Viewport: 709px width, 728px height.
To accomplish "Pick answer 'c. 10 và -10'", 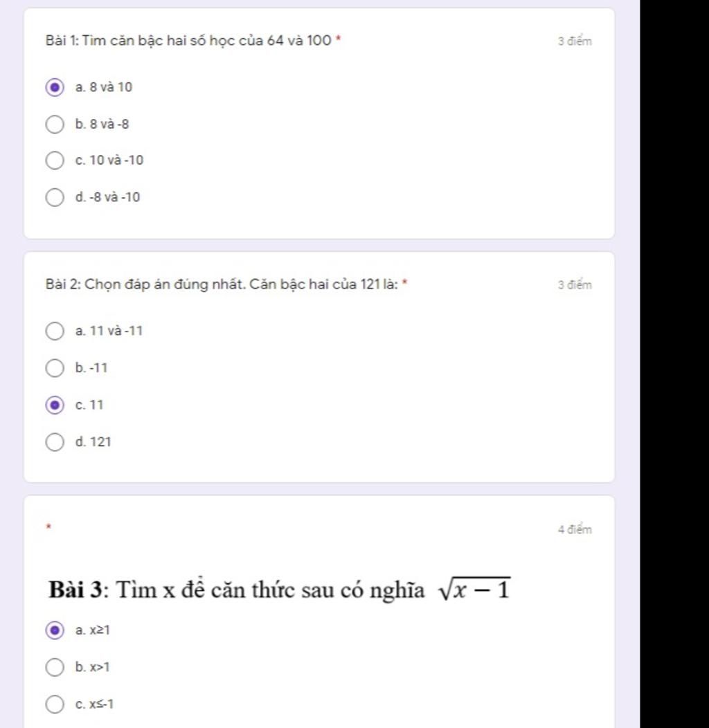I will pyautogui.click(x=55, y=161).
